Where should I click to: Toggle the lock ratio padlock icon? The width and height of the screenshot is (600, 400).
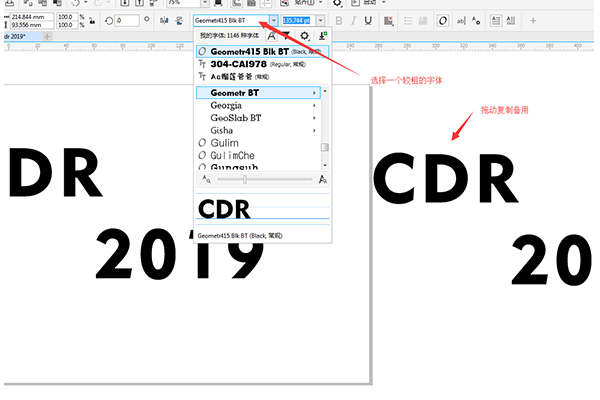pos(92,21)
